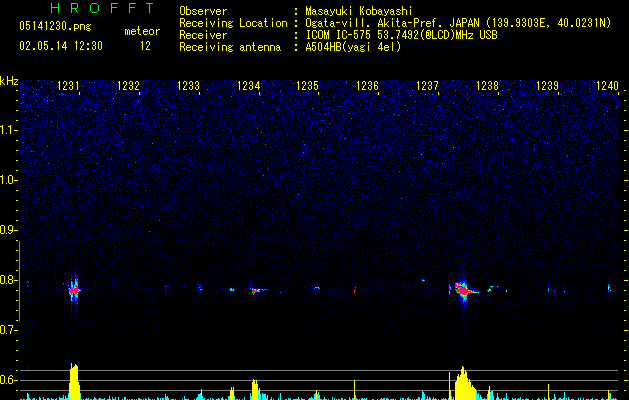Image resolution: width=629 pixels, height=400 pixels.
Task: Click the kHz axis unit label
Action: (x=9, y=81)
